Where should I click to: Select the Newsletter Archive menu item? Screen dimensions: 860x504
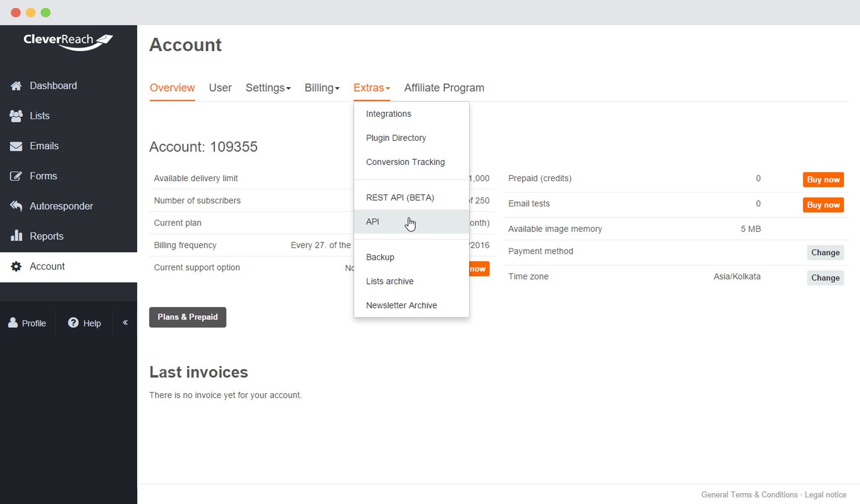pyautogui.click(x=401, y=305)
